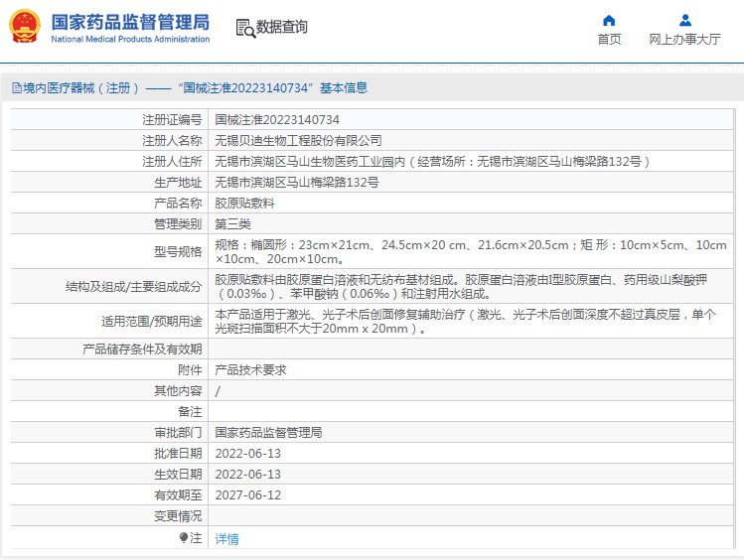Screen dimensions: 744x560
Task: Click the 型号规格 row label
Action: [179, 252]
